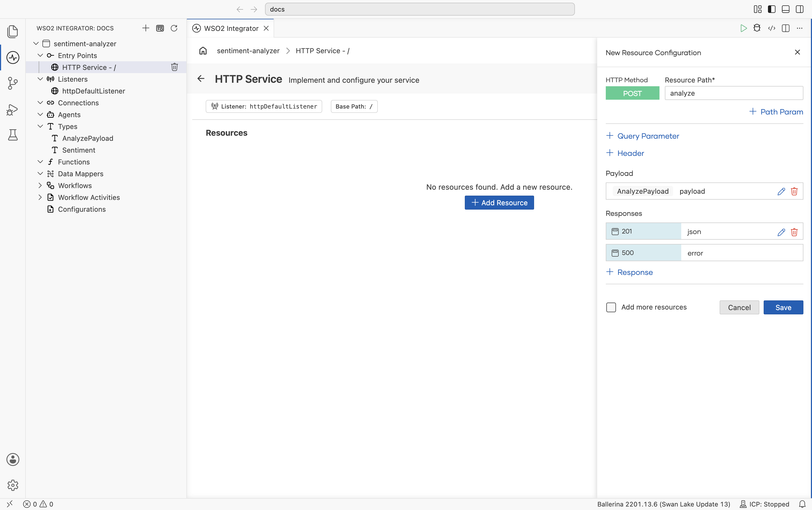Click the Run play icon in editor toolbar
Viewport: 812px width, 510px height.
coord(743,28)
